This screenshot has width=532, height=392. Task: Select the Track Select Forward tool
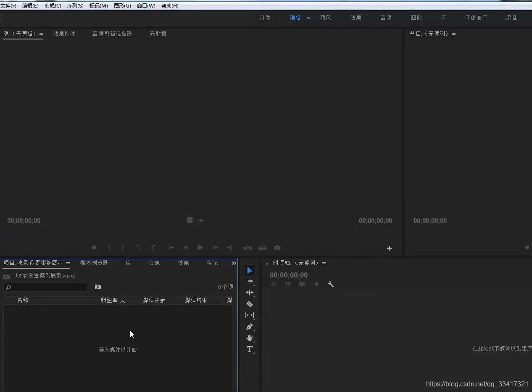(x=250, y=281)
